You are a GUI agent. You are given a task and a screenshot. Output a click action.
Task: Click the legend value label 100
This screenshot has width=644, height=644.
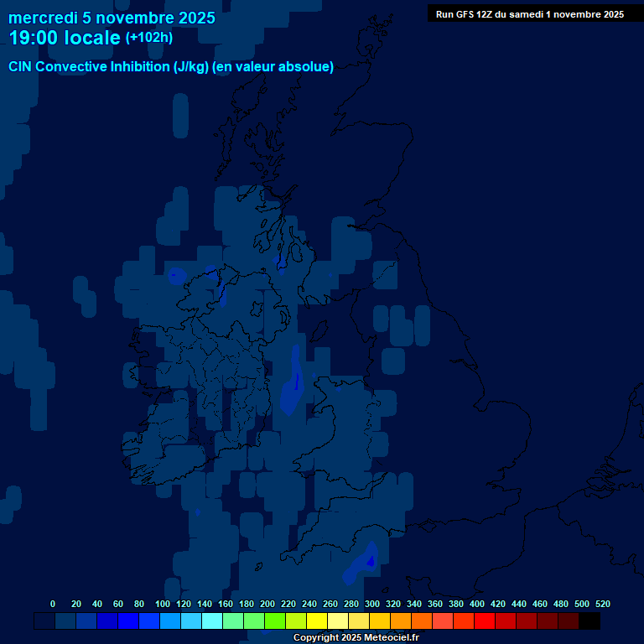tap(163, 604)
